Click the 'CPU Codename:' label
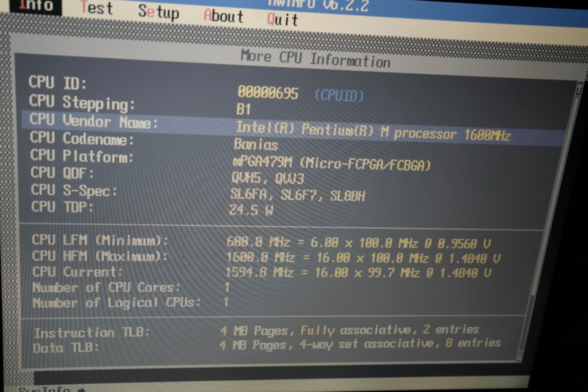 pyautogui.click(x=82, y=139)
